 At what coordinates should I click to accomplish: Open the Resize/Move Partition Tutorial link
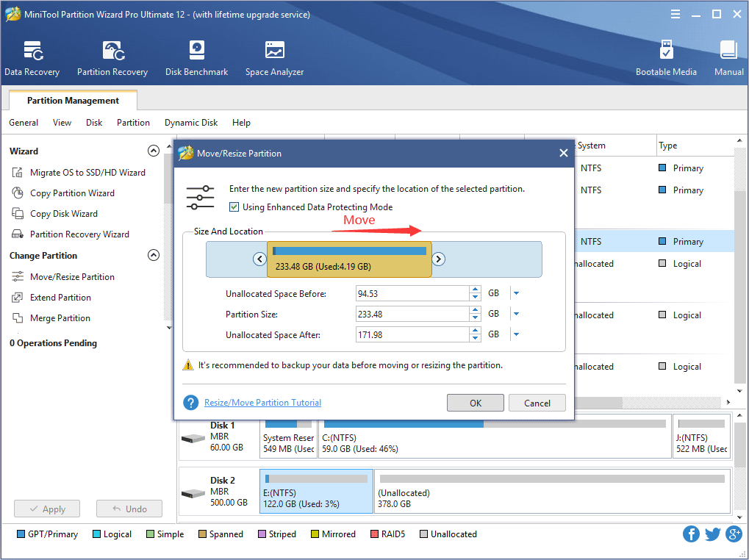262,403
